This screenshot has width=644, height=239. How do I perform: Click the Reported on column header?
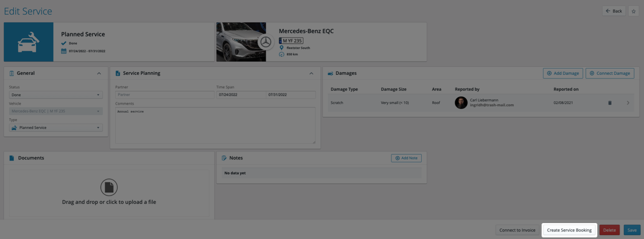tap(566, 89)
